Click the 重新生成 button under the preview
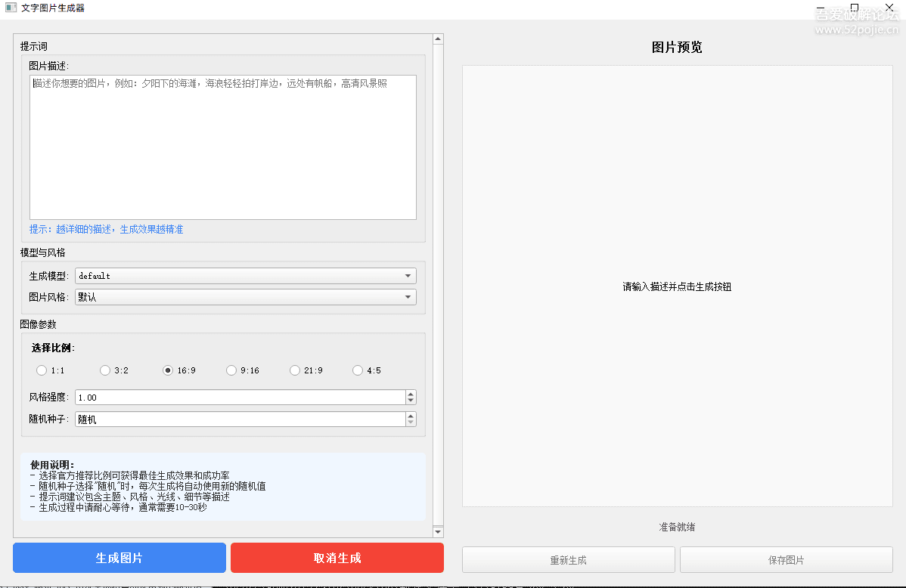Viewport: 906px width, 588px height. tap(568, 559)
